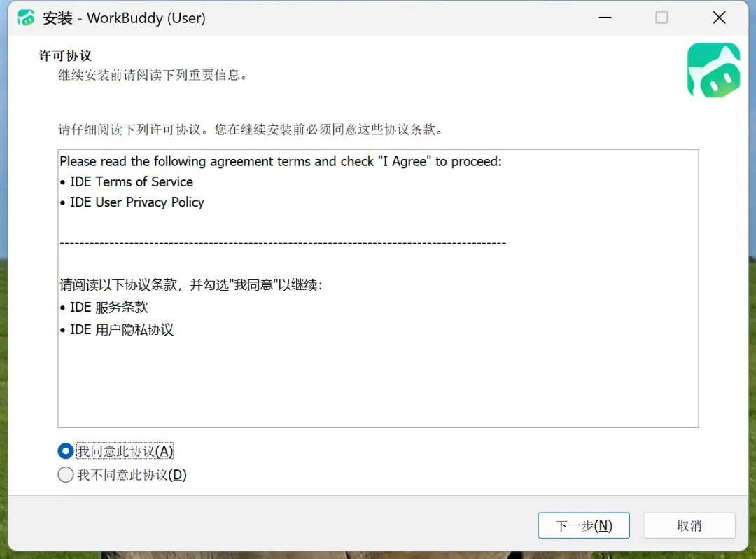This screenshot has height=559, width=756.
Task: Minimize the WorkBuddy installer window
Action: click(x=605, y=18)
